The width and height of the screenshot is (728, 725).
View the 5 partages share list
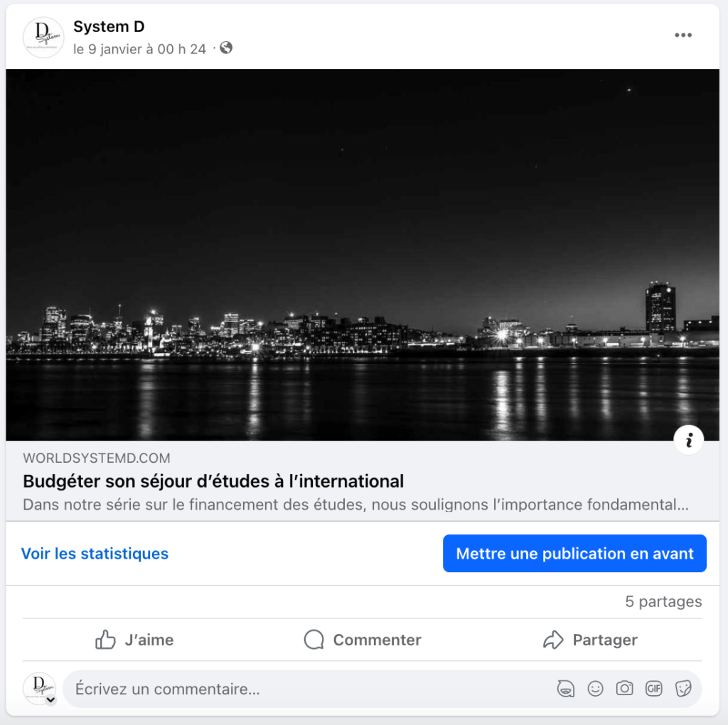663,602
